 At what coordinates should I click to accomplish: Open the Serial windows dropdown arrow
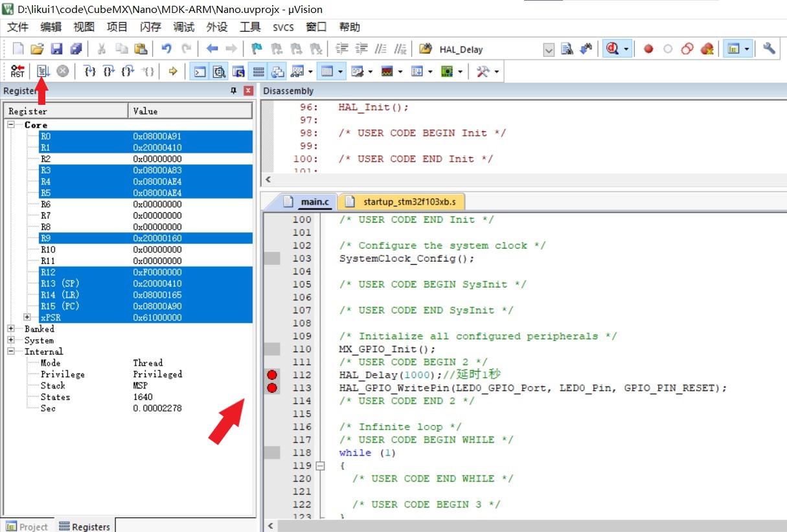point(371,71)
